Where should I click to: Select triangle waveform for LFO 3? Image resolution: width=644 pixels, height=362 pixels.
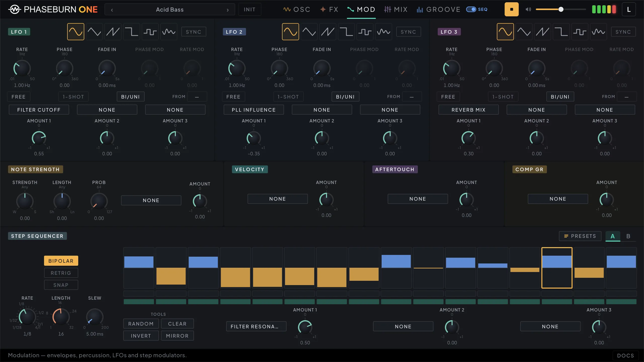pyautogui.click(x=524, y=32)
